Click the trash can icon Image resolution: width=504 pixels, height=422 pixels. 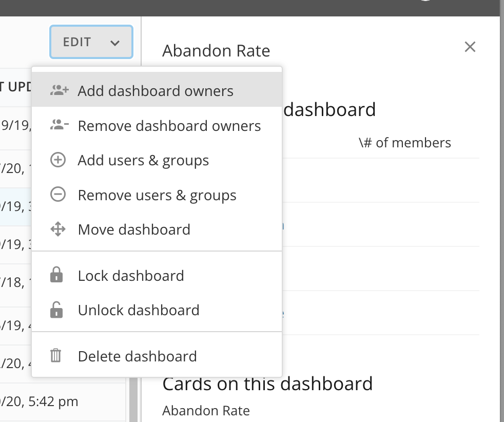55,355
